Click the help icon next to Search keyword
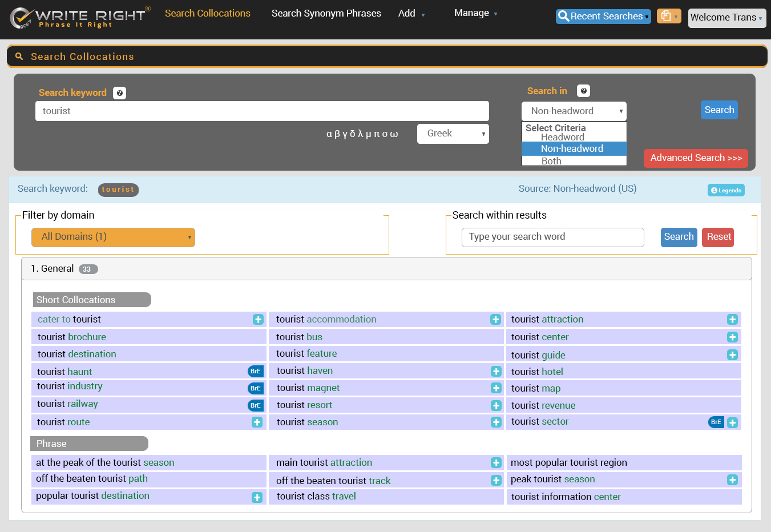Viewport: 771px width, 532px height. coord(119,93)
